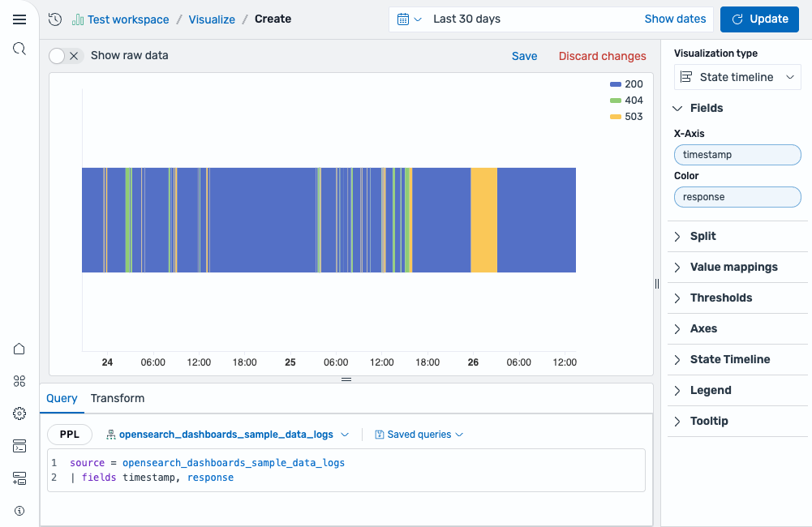
Task: Open the hamburger navigation menu
Action: (19, 19)
